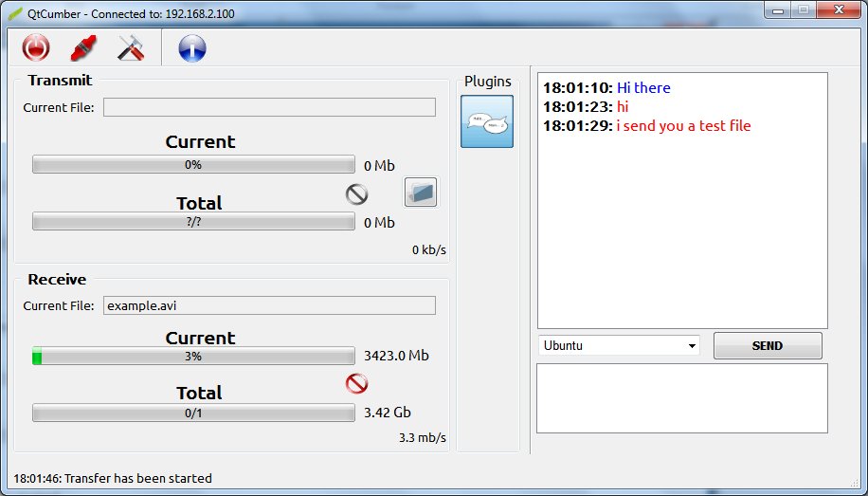
Task: Click the red power disconnect icon
Action: (36, 47)
